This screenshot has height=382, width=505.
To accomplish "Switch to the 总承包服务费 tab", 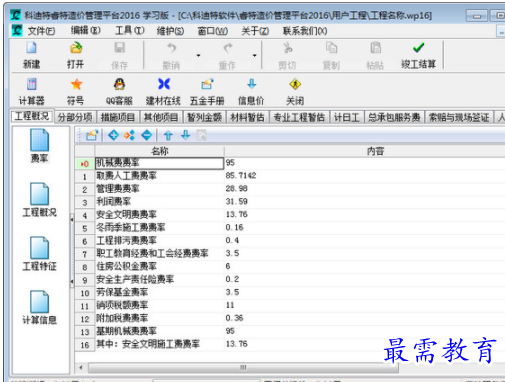I will (x=394, y=117).
